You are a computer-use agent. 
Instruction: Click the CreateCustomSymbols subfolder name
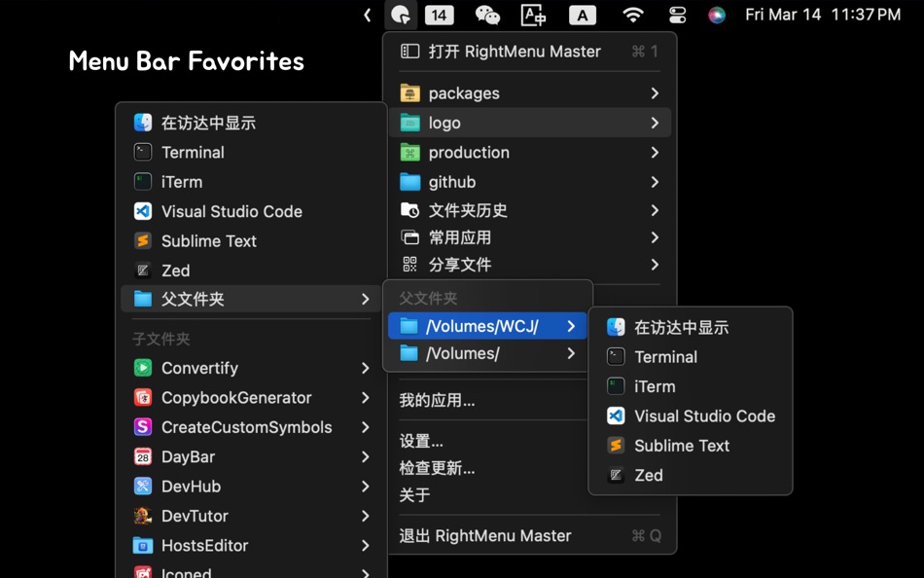coord(246,427)
